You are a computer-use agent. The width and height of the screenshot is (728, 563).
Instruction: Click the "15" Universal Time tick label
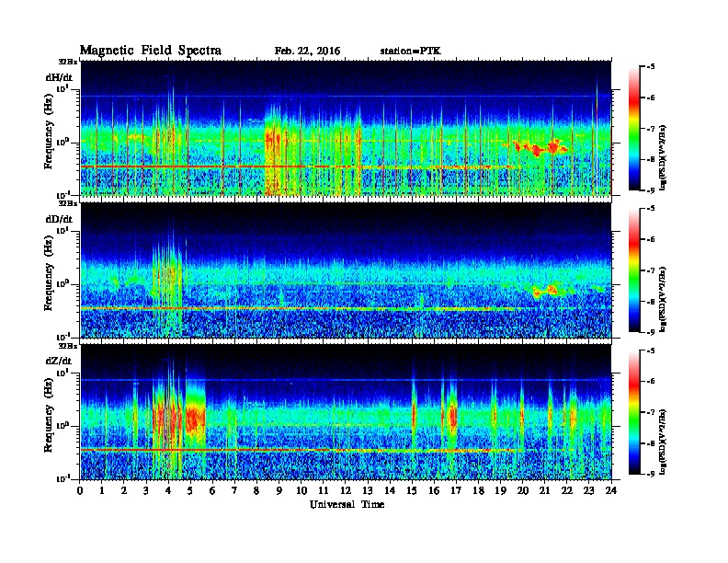click(412, 490)
